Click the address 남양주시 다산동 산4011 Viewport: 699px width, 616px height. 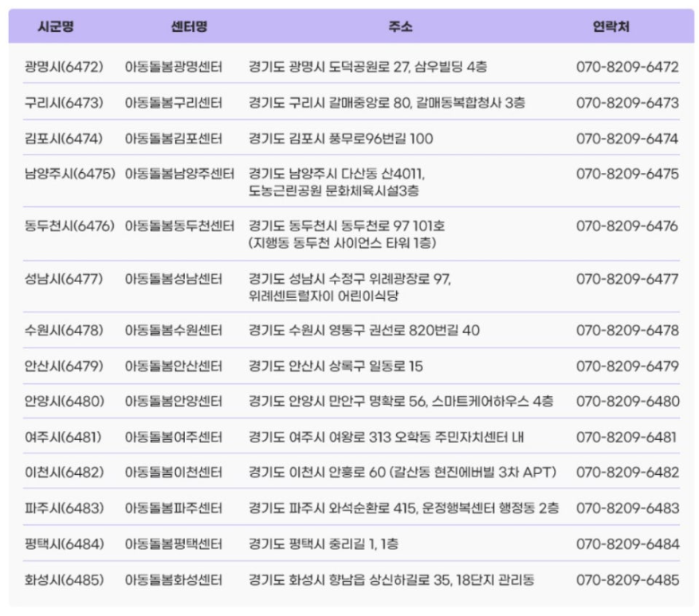point(356,174)
